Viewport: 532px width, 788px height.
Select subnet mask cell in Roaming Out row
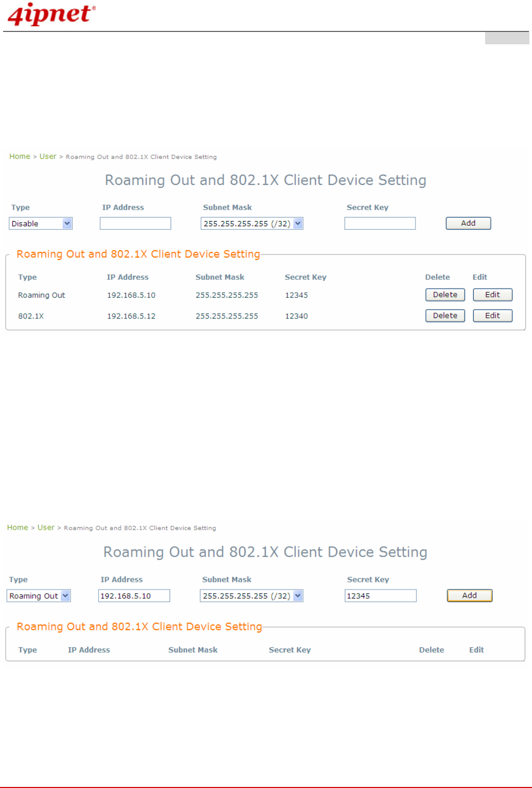227,295
